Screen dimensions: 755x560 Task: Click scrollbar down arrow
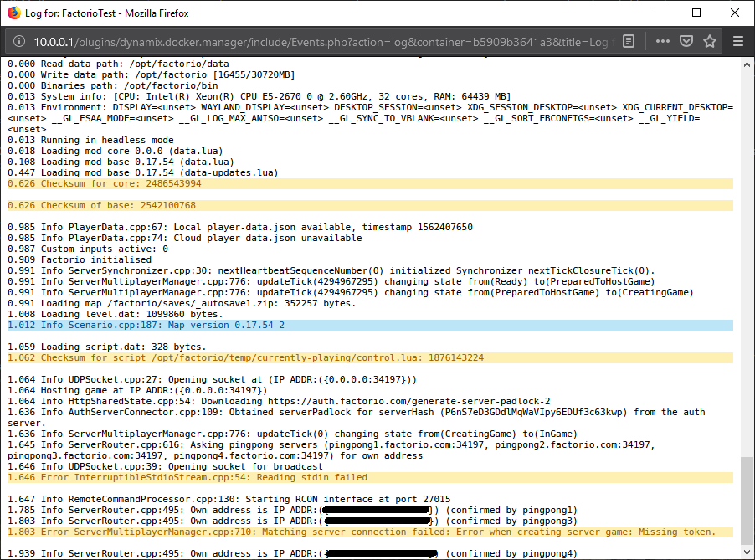click(747, 552)
